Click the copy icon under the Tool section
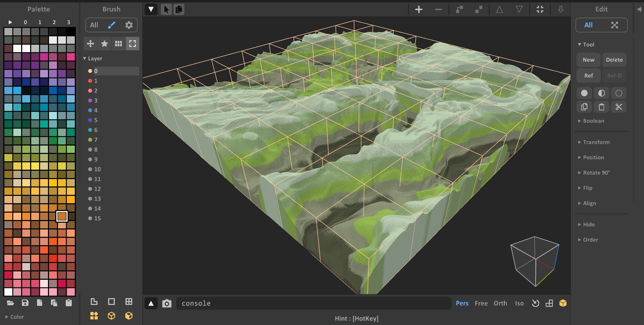The height and width of the screenshot is (325, 644). pos(584,107)
